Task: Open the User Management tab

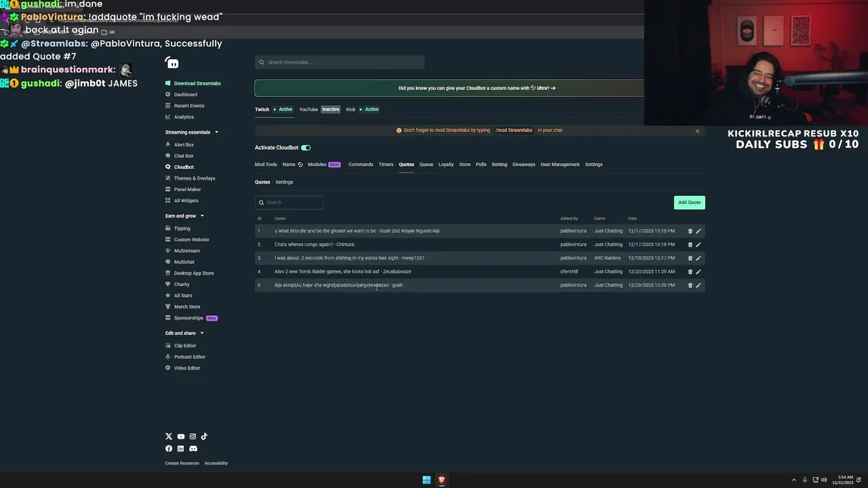Action: [560, 165]
